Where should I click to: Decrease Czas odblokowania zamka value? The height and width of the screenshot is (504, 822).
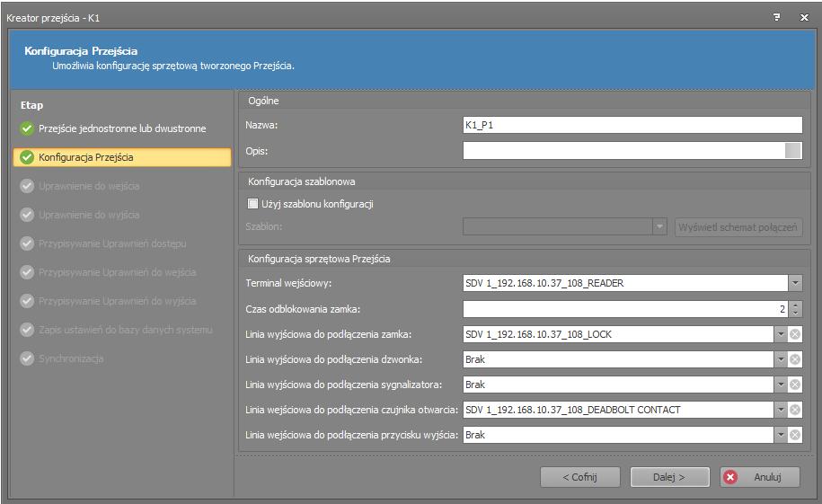795,314
